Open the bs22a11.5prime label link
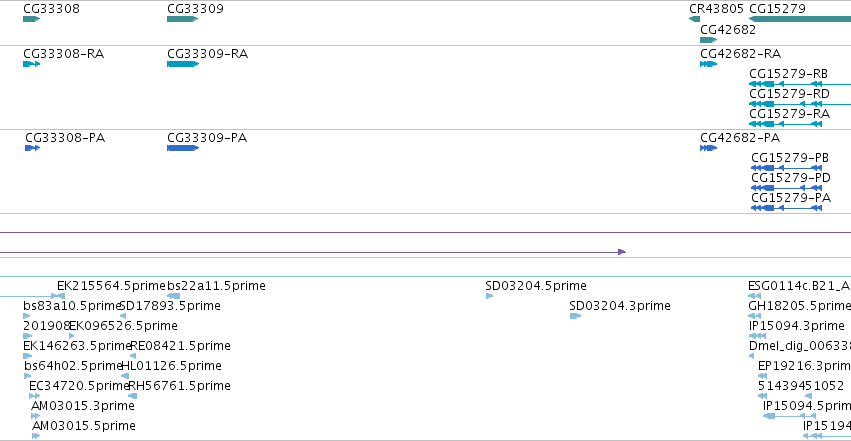 coord(216,286)
